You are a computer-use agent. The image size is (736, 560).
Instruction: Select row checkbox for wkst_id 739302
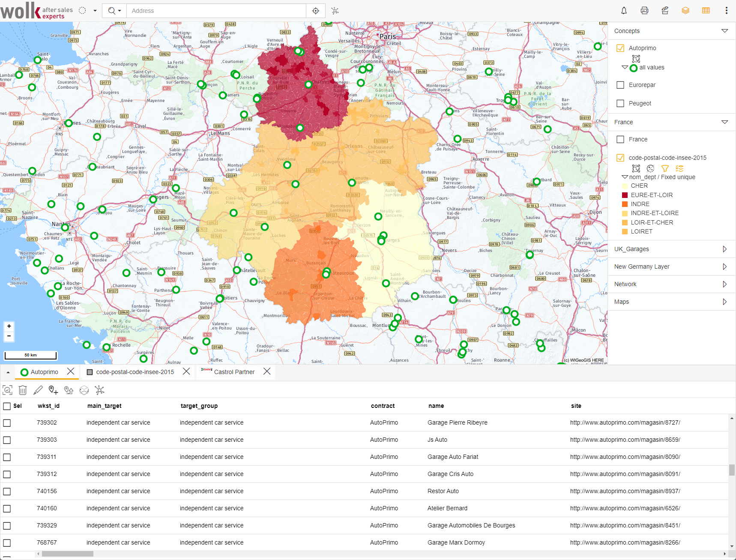7,423
